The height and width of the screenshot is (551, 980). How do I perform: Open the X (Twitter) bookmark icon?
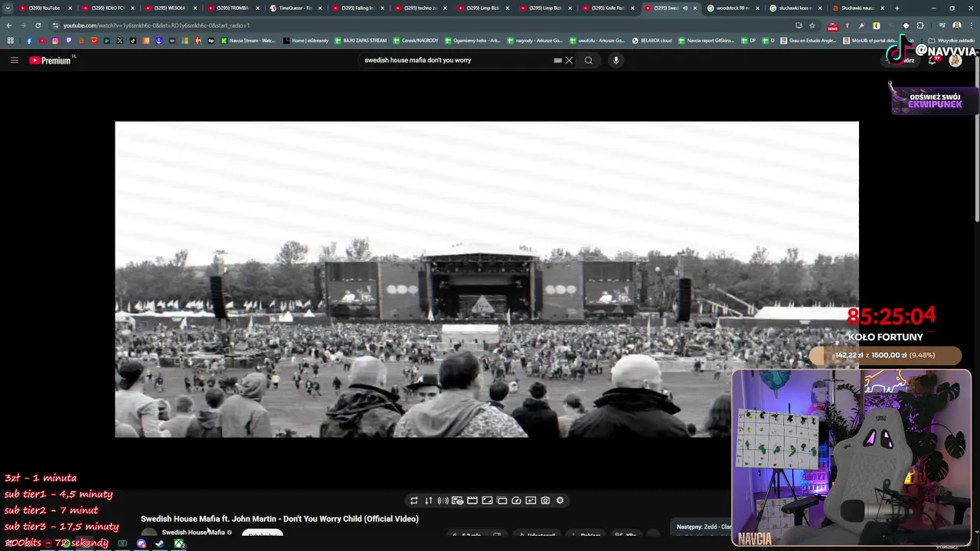click(119, 41)
